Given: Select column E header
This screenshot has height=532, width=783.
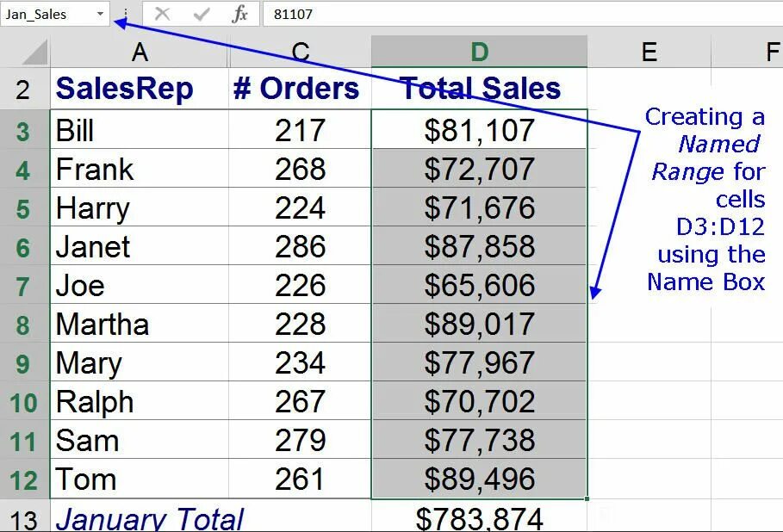Looking at the screenshot, I should click(x=649, y=52).
